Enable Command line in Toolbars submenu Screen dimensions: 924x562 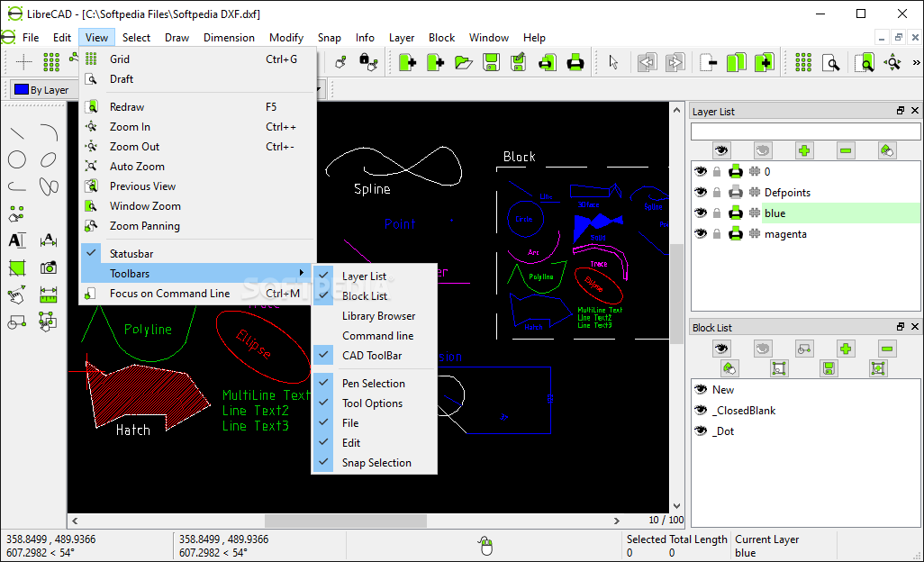[x=375, y=336]
